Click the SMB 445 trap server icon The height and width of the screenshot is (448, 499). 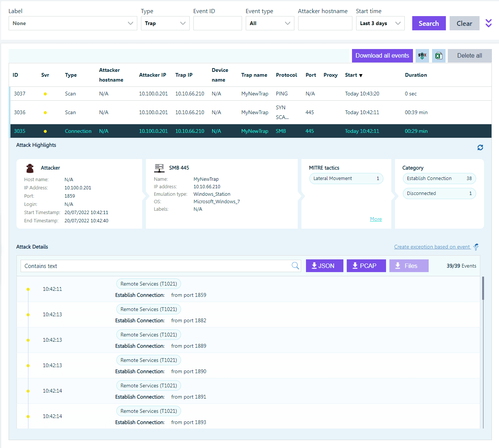coord(159,168)
